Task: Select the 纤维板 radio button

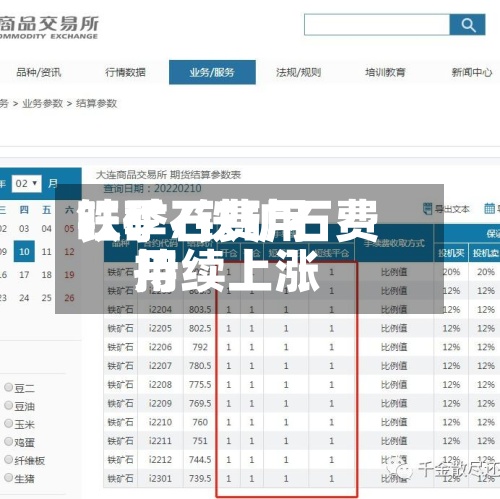Action: (x=8, y=459)
